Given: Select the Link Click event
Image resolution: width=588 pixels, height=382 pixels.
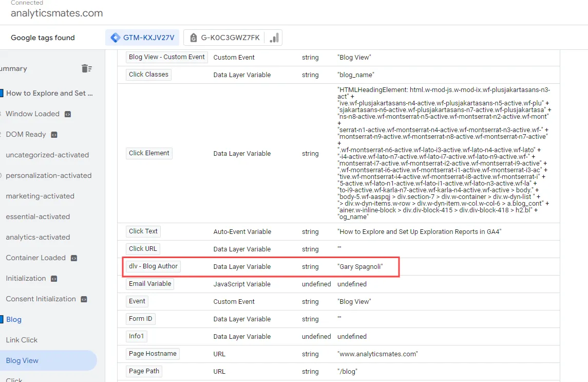Looking at the screenshot, I should (x=22, y=340).
